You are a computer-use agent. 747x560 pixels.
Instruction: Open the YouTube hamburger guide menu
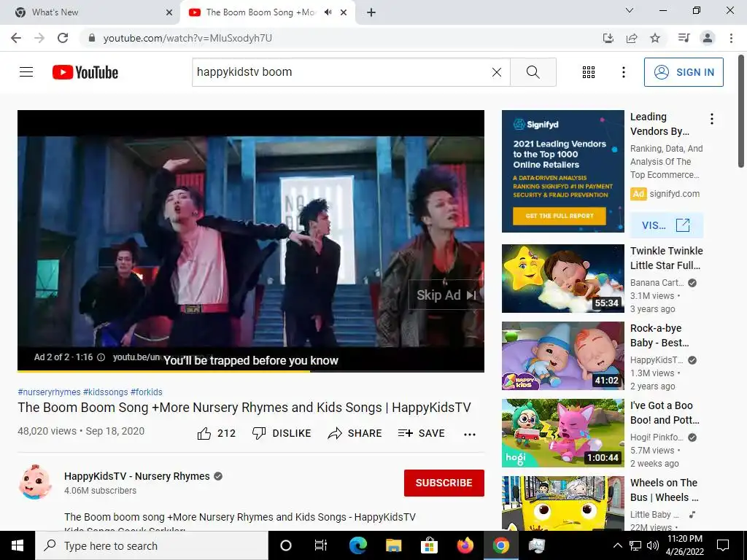[26, 72]
